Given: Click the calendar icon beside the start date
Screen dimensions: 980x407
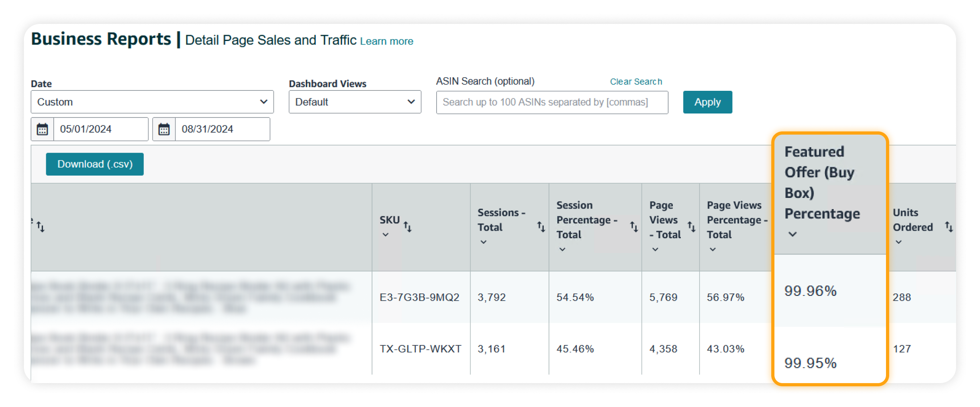Looking at the screenshot, I should [42, 129].
